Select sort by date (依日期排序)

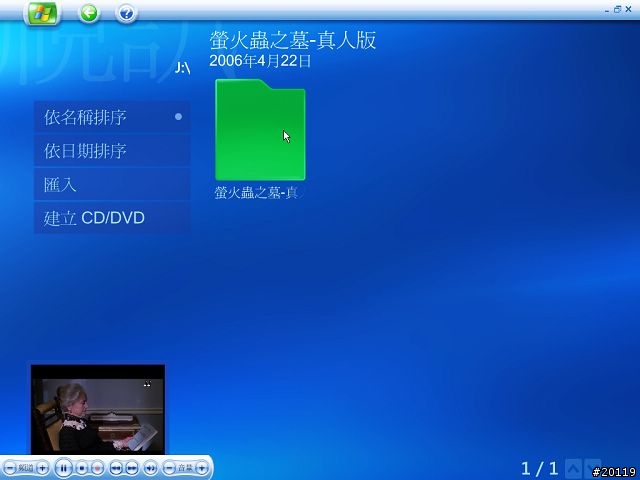tap(112, 151)
